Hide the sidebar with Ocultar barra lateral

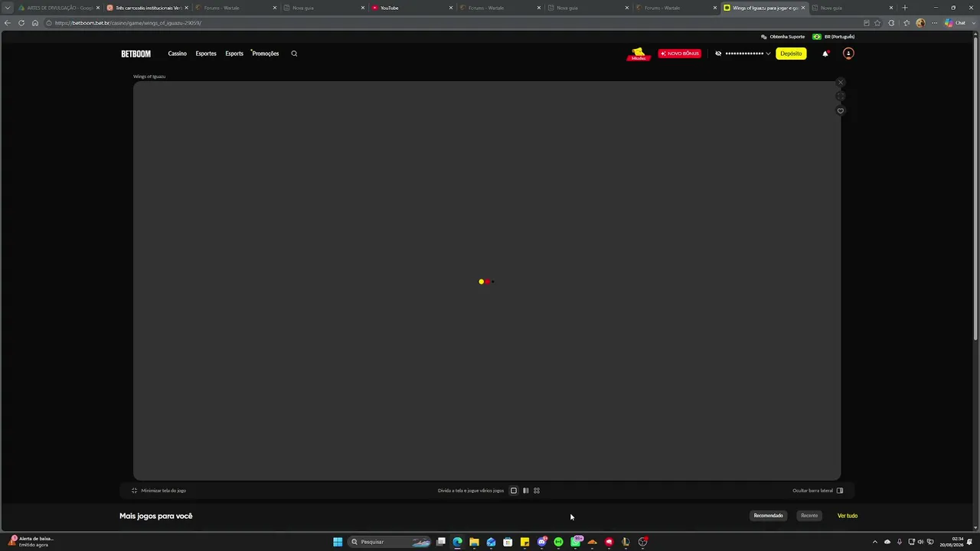click(x=818, y=491)
